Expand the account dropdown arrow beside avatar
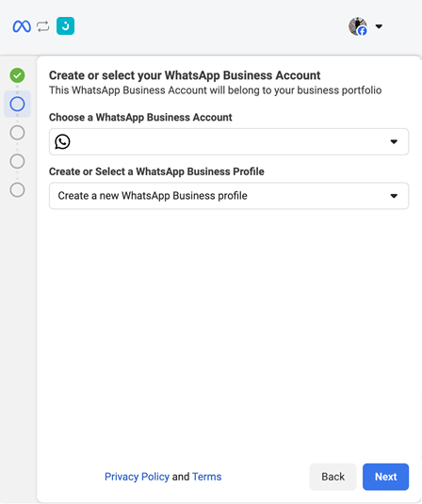 tap(379, 26)
